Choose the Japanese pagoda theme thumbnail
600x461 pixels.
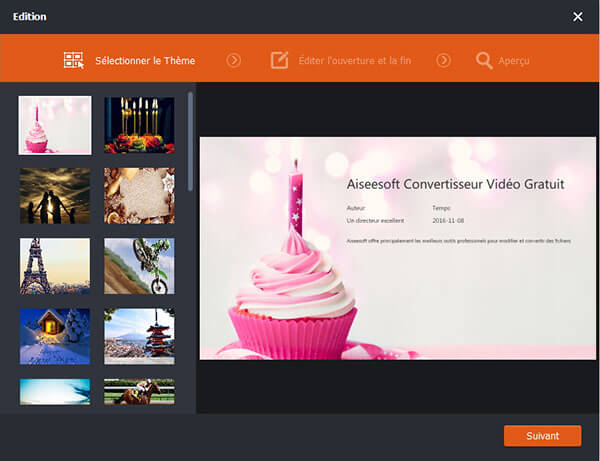click(x=139, y=336)
